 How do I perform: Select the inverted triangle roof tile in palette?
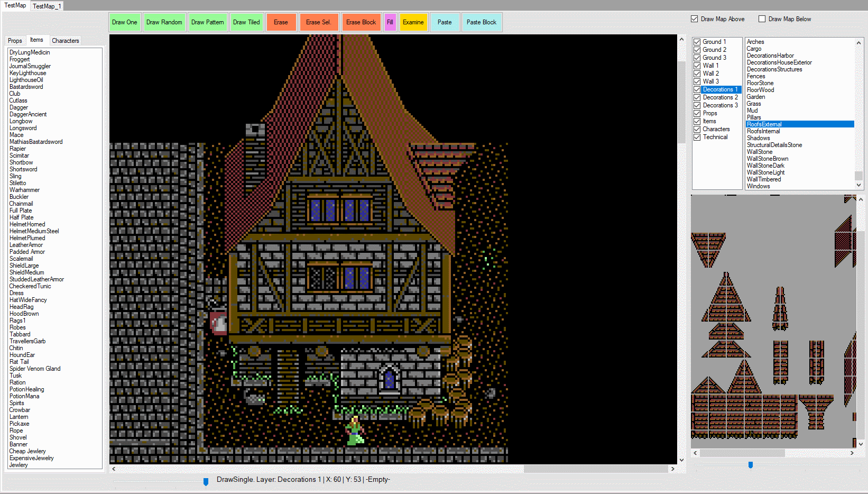[708, 249]
